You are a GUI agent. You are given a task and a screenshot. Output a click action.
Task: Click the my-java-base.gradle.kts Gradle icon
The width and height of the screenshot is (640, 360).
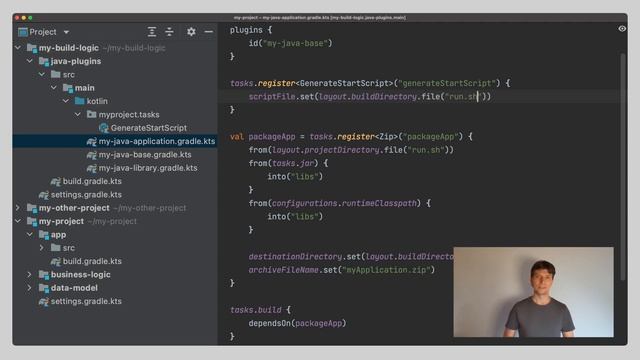point(91,155)
